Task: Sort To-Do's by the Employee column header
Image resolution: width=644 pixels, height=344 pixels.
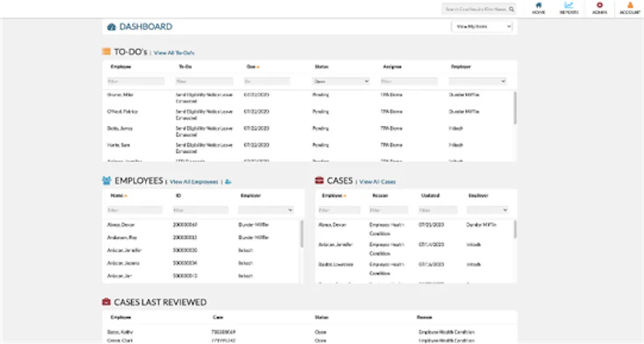Action: pyautogui.click(x=121, y=67)
